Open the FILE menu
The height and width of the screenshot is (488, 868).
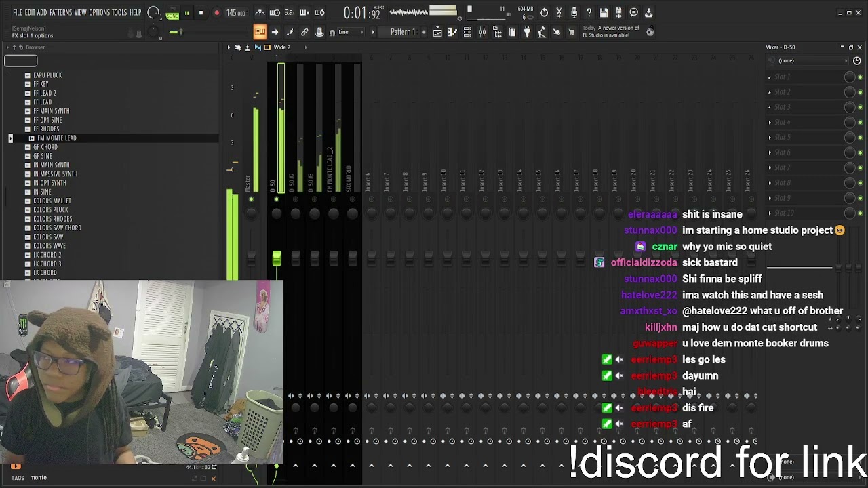click(x=18, y=13)
